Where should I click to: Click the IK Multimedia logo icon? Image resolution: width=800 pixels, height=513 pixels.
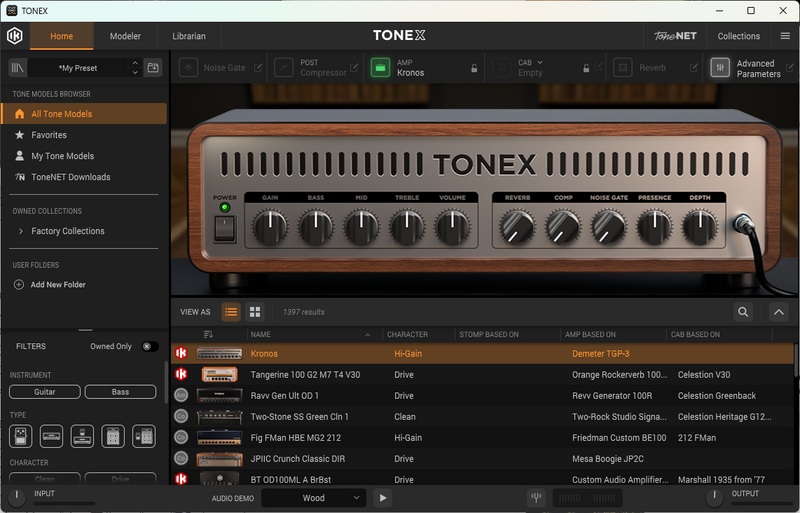[x=15, y=36]
